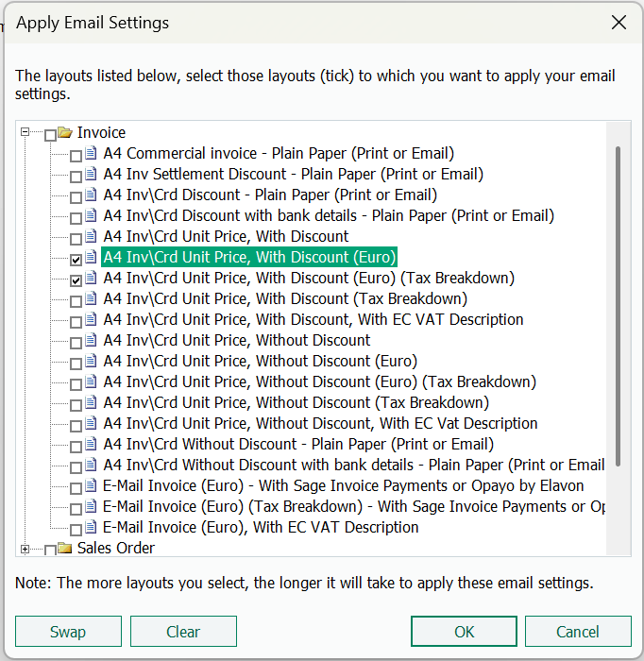
Task: Click document icon for A4 Commercial invoice
Action: (x=91, y=153)
